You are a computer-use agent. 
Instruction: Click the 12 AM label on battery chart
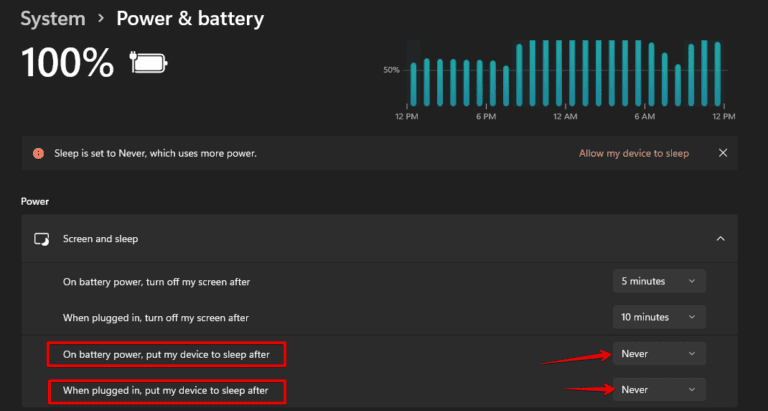point(566,117)
